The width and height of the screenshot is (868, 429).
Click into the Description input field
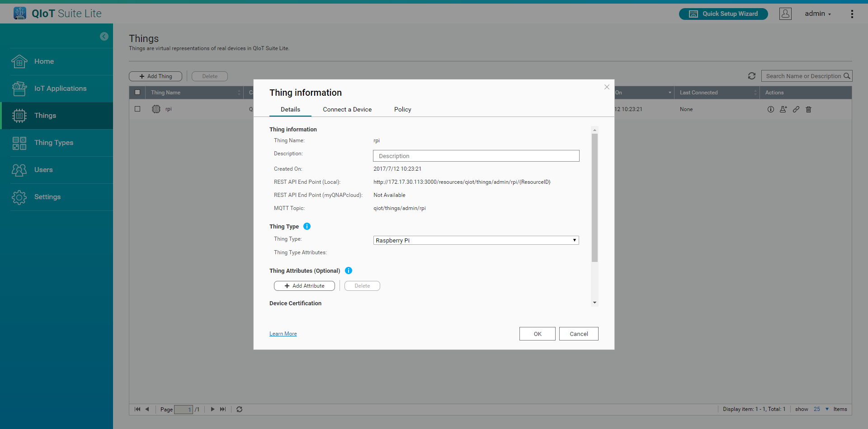pyautogui.click(x=476, y=156)
